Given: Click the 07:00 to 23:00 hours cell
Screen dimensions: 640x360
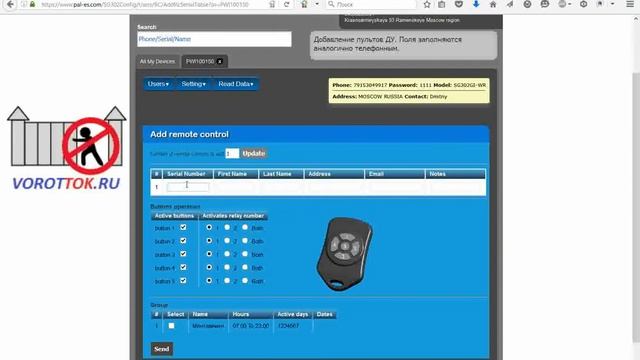Looking at the screenshot, I should (251, 326).
